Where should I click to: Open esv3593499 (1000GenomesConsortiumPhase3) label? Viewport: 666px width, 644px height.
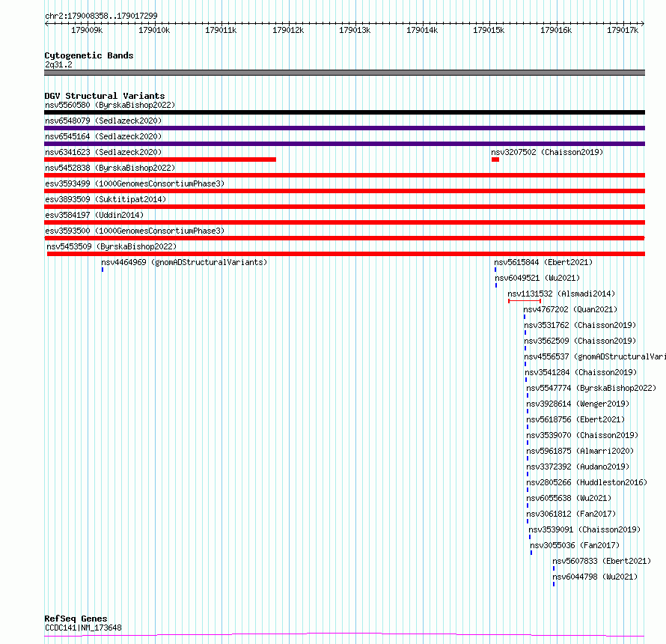(135, 183)
